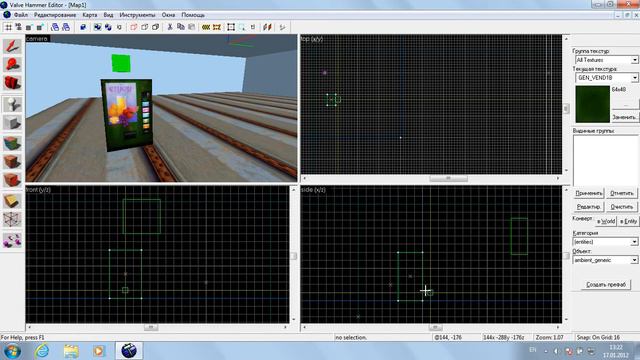Viewport: 640px width, 360px height.
Task: Select the Path tool
Action: [x=12, y=240]
